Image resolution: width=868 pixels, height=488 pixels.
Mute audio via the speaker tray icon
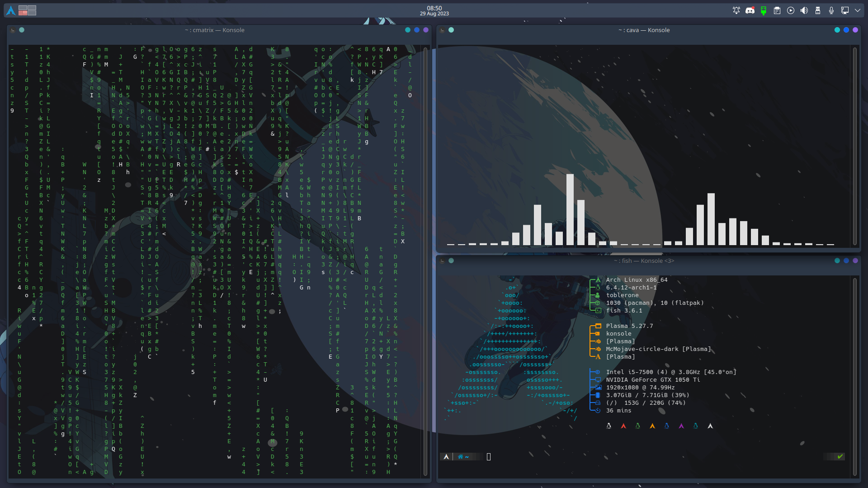coord(804,10)
